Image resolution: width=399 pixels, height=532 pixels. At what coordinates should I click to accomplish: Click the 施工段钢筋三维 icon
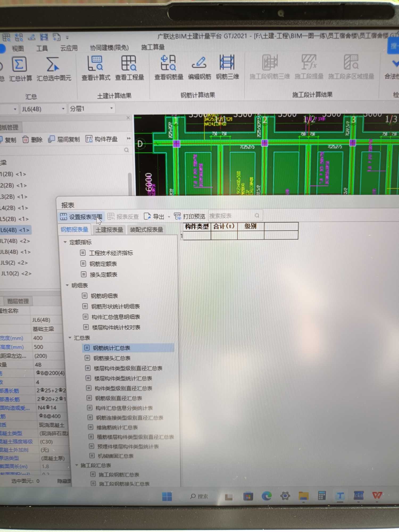(x=270, y=62)
